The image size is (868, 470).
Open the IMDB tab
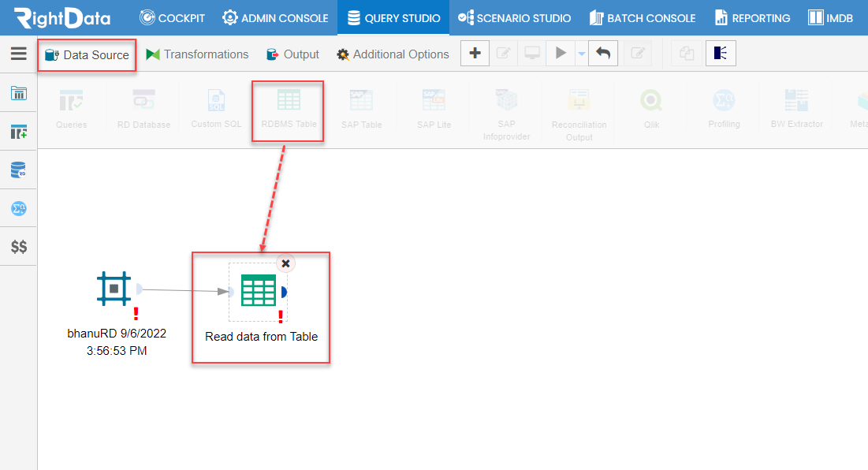coord(830,17)
